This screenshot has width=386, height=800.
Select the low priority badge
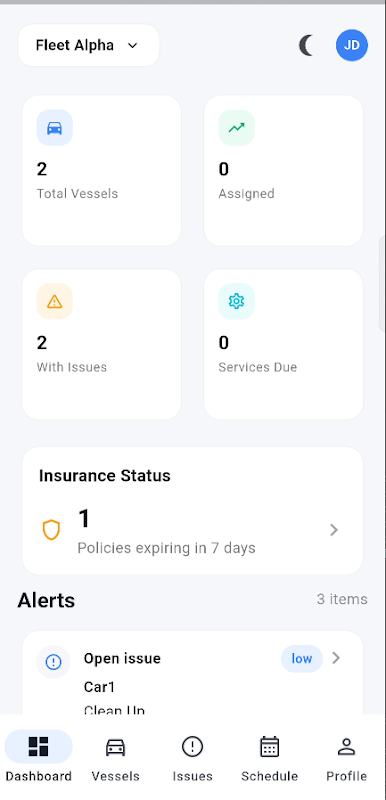[302, 659]
